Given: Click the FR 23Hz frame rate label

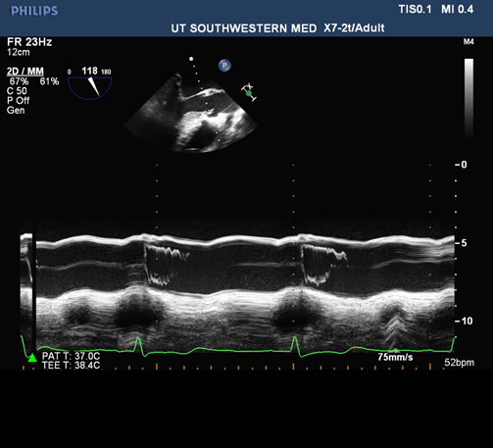Looking at the screenshot, I should (29, 42).
